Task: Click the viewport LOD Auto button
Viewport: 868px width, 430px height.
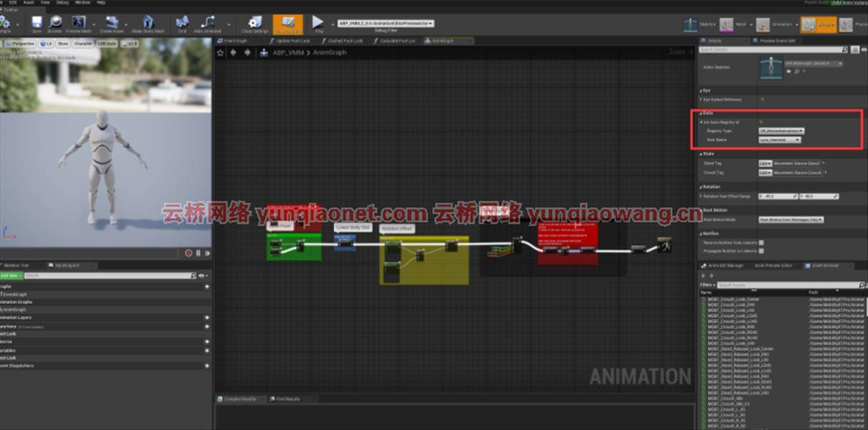Action: [x=108, y=44]
